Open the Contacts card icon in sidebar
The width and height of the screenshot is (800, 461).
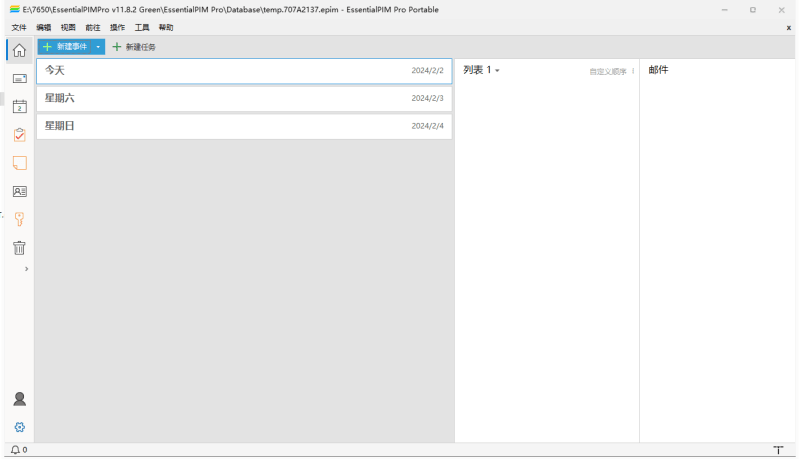[19, 190]
